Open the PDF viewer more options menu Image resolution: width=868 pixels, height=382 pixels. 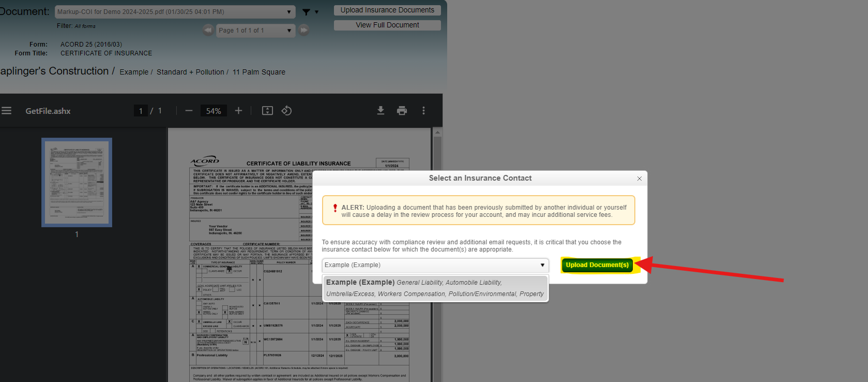pos(423,111)
